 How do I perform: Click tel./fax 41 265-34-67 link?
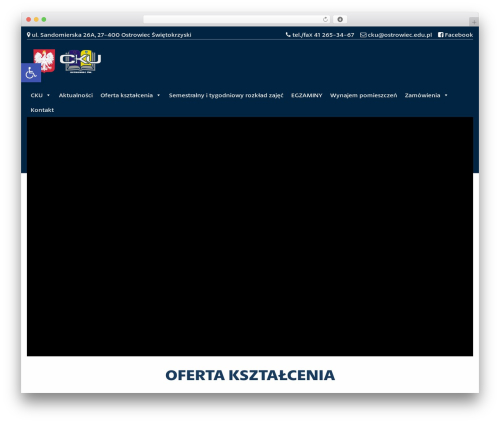(323, 35)
